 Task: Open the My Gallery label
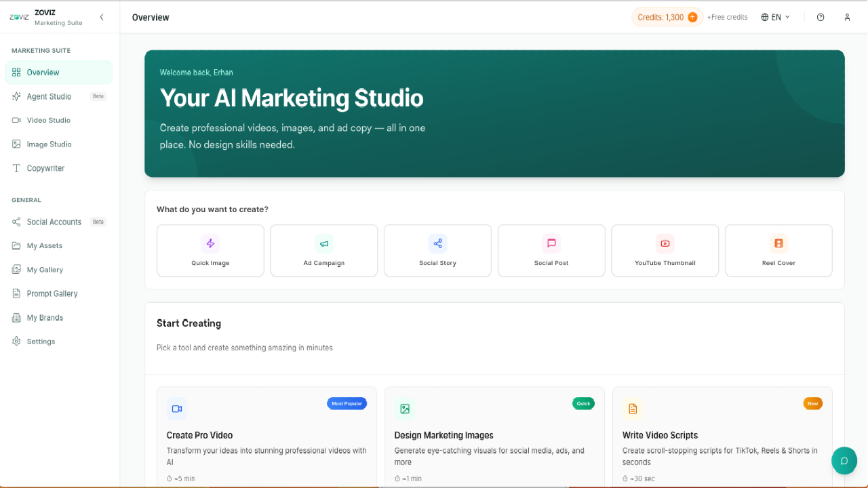(x=45, y=270)
